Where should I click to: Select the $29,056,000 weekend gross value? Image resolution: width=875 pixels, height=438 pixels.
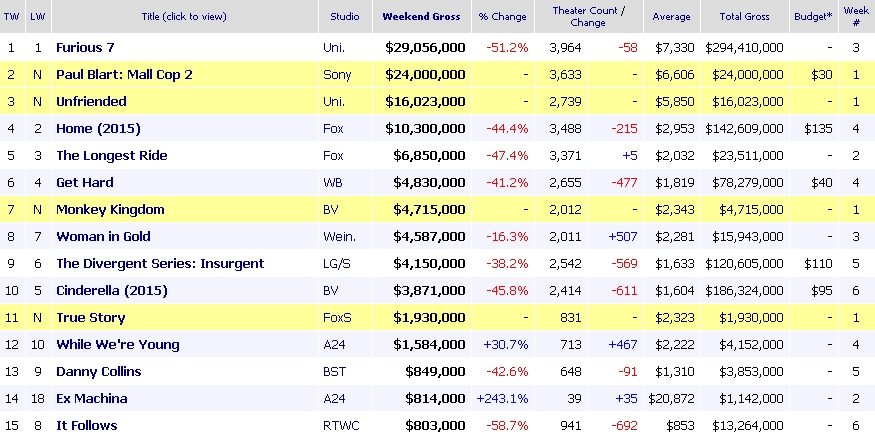pos(425,47)
